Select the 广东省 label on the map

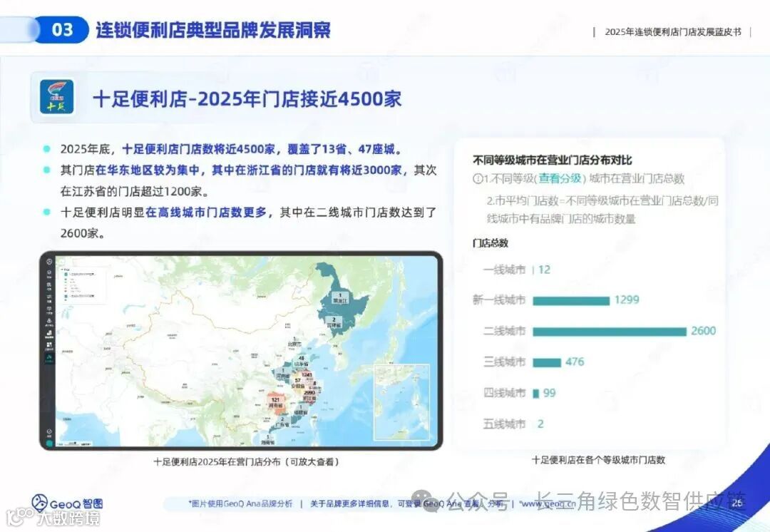pos(282,422)
